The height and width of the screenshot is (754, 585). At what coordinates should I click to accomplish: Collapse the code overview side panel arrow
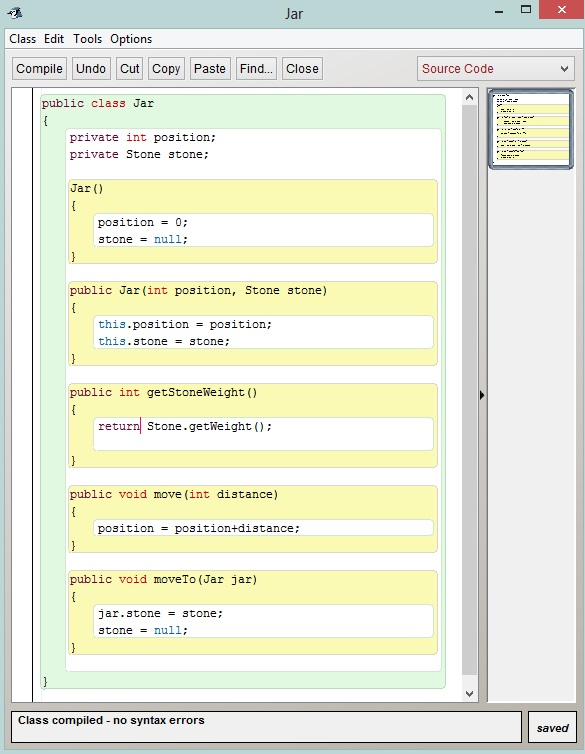(x=482, y=395)
